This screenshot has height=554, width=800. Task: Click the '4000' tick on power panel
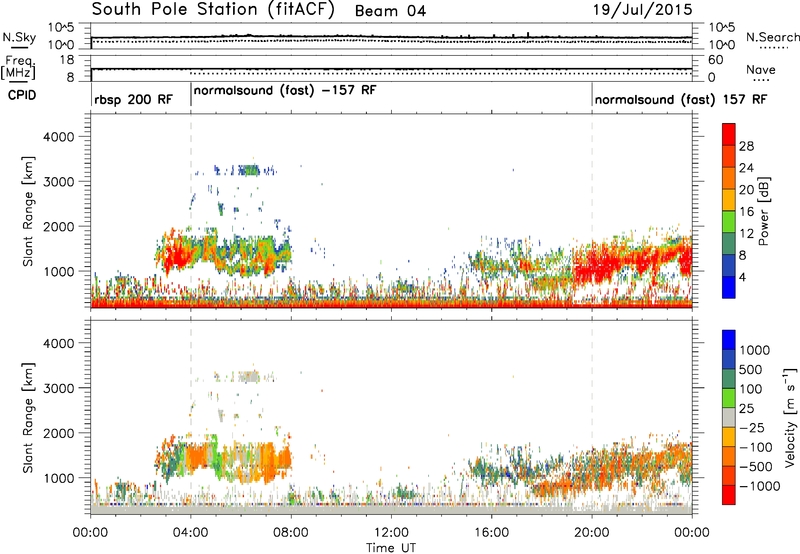pyautogui.click(x=58, y=137)
